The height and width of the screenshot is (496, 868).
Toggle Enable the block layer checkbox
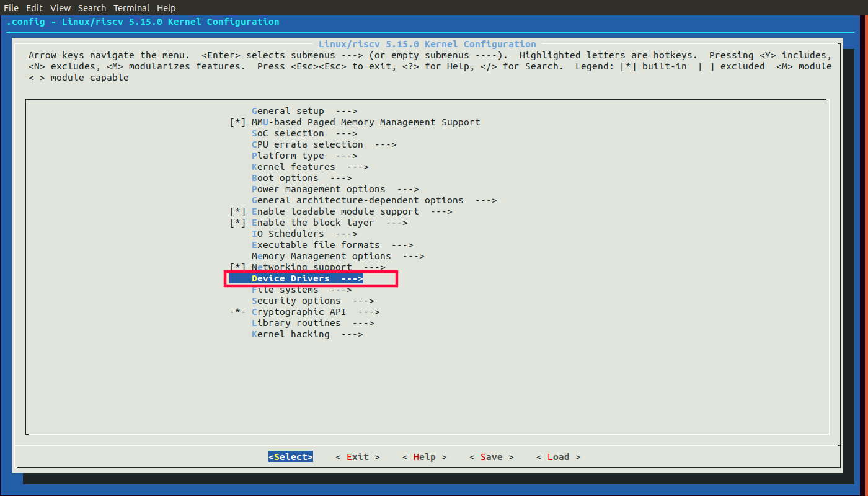pos(238,223)
